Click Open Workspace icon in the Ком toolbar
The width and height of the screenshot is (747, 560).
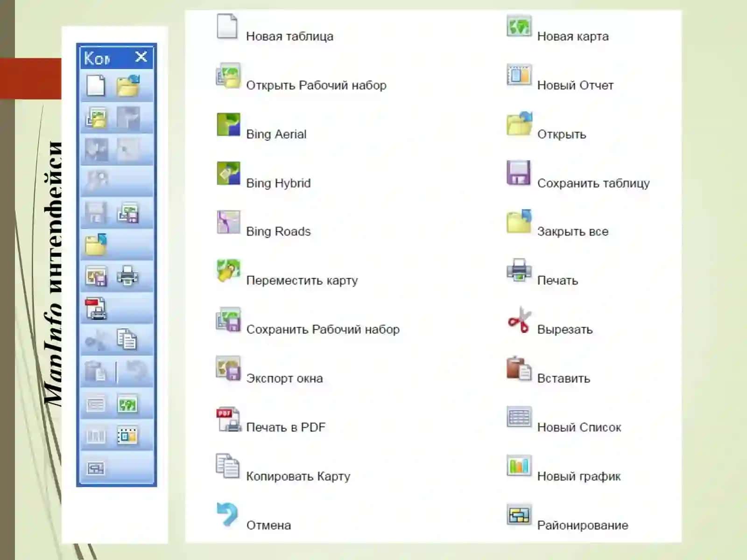[96, 118]
